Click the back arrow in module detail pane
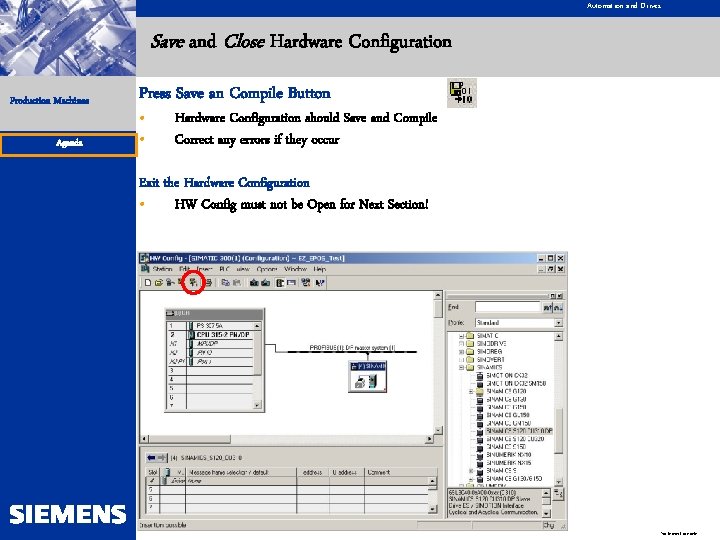The image size is (720, 540). [x=151, y=457]
